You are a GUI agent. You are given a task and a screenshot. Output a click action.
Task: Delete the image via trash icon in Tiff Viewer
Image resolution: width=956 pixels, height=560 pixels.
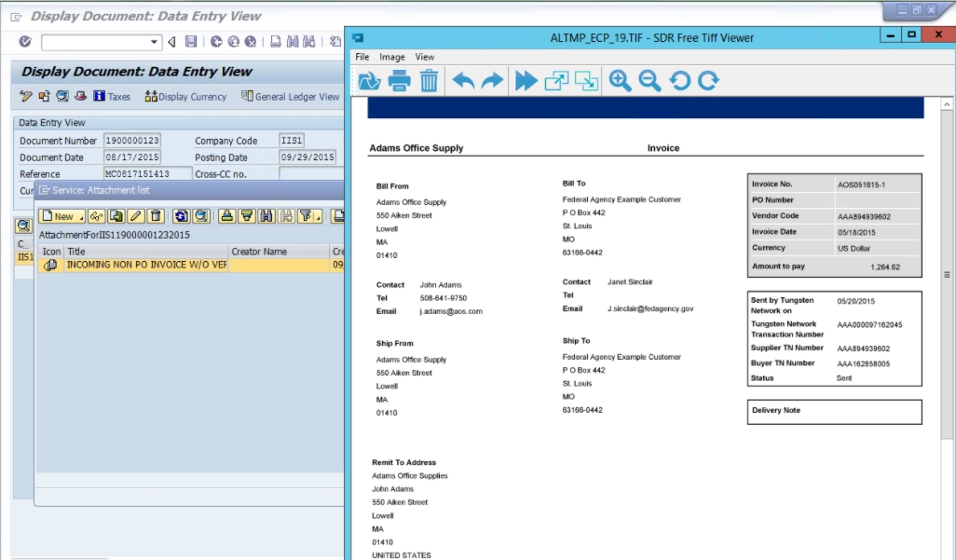click(x=430, y=80)
